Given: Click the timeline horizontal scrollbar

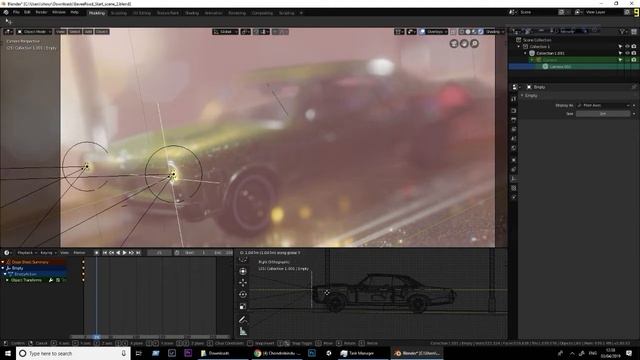Looking at the screenshot, I should (151, 337).
